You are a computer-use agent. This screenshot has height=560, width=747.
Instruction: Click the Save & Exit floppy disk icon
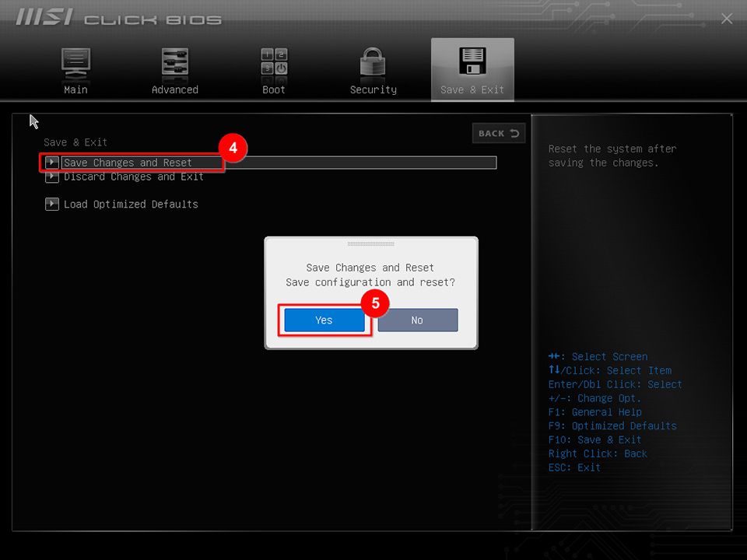point(472,62)
